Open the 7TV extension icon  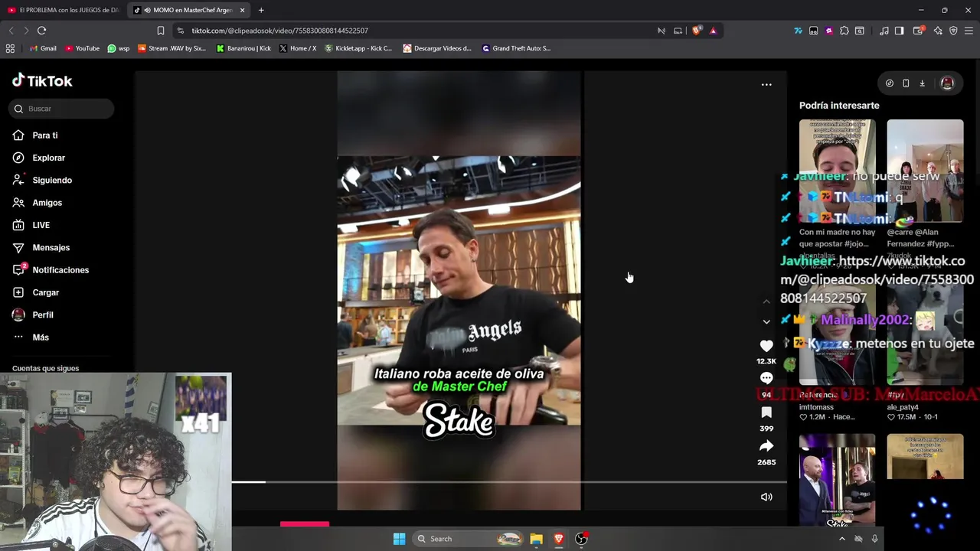798,31
